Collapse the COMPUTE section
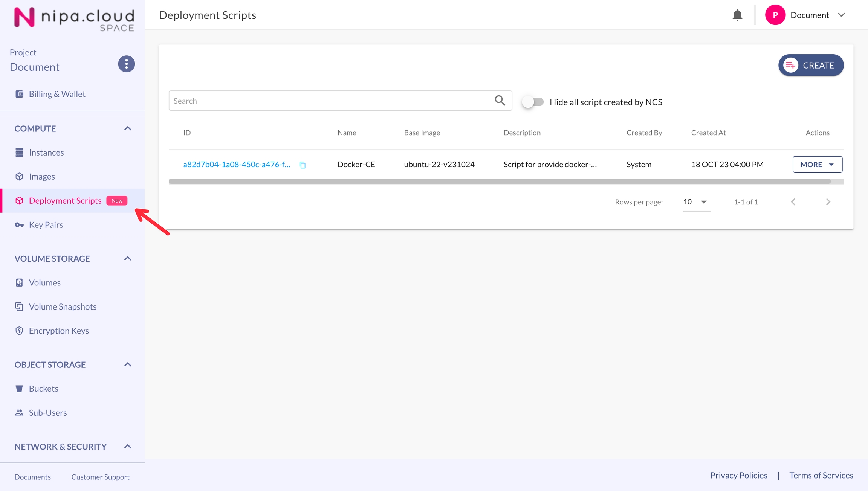This screenshot has width=868, height=491. [128, 128]
